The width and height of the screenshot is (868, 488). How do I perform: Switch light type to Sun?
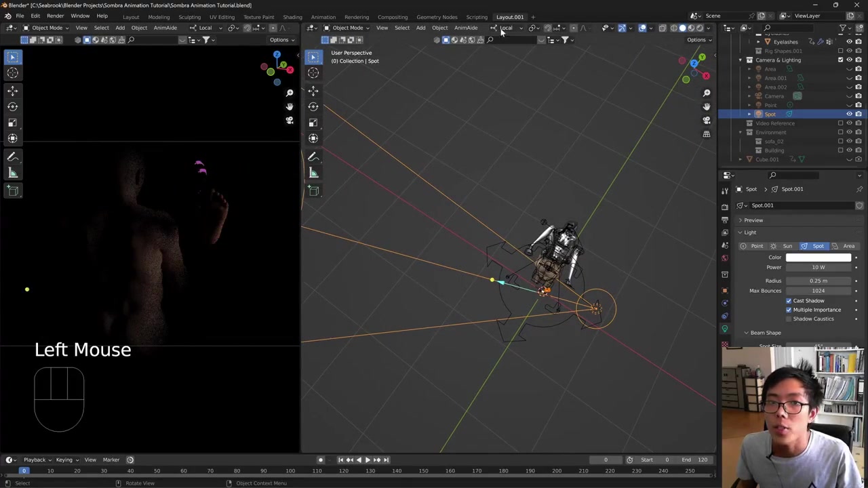pyautogui.click(x=783, y=246)
